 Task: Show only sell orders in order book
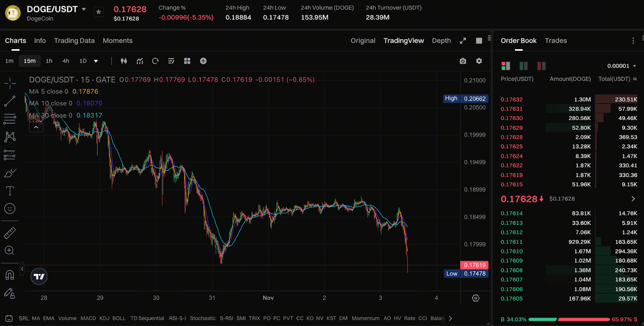coord(541,66)
